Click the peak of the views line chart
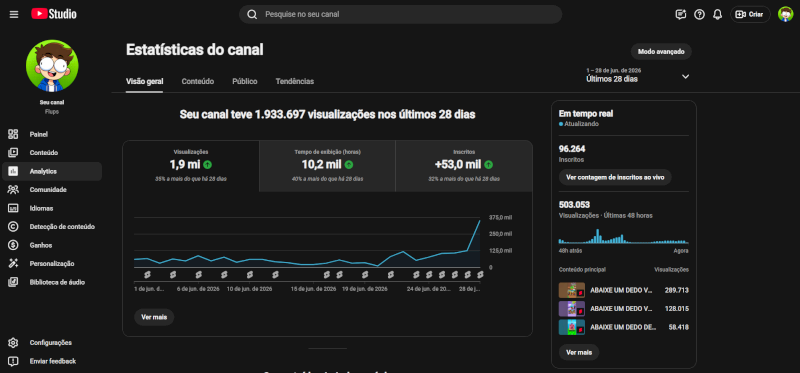 pos(480,220)
